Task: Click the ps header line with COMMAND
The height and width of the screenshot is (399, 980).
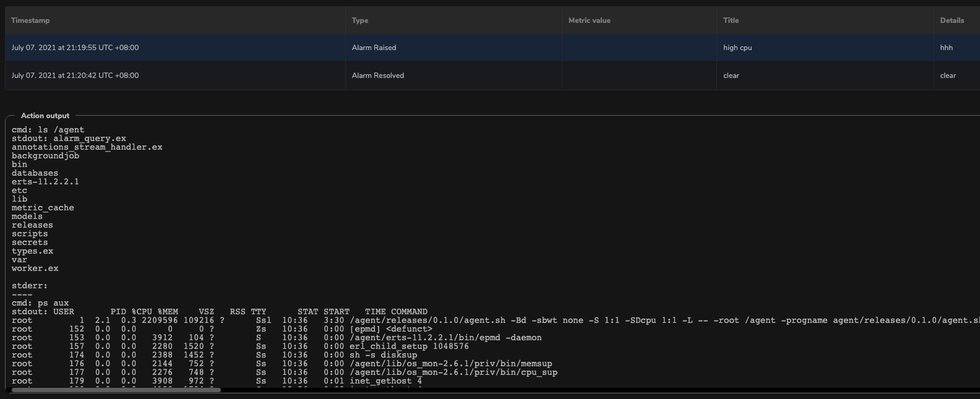Action: coord(220,312)
